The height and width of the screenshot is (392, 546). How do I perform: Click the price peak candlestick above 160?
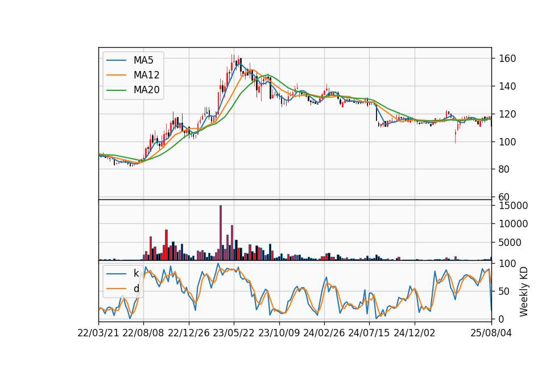click(x=232, y=63)
